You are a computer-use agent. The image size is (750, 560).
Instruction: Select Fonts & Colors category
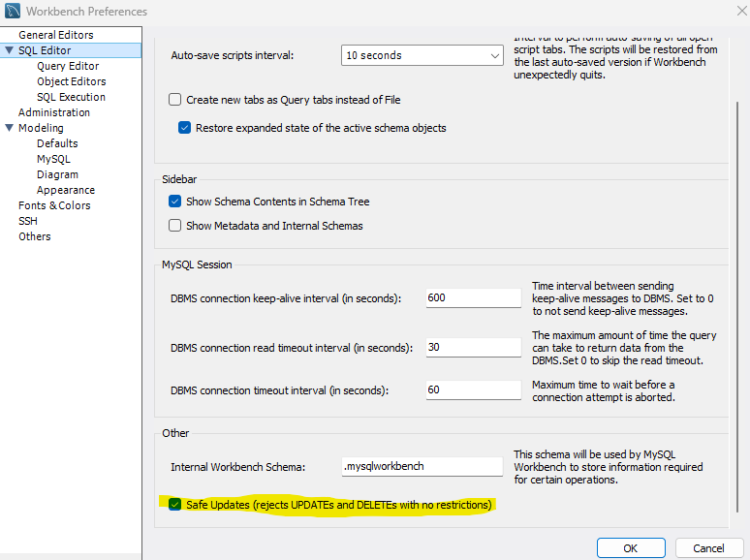click(x=54, y=205)
